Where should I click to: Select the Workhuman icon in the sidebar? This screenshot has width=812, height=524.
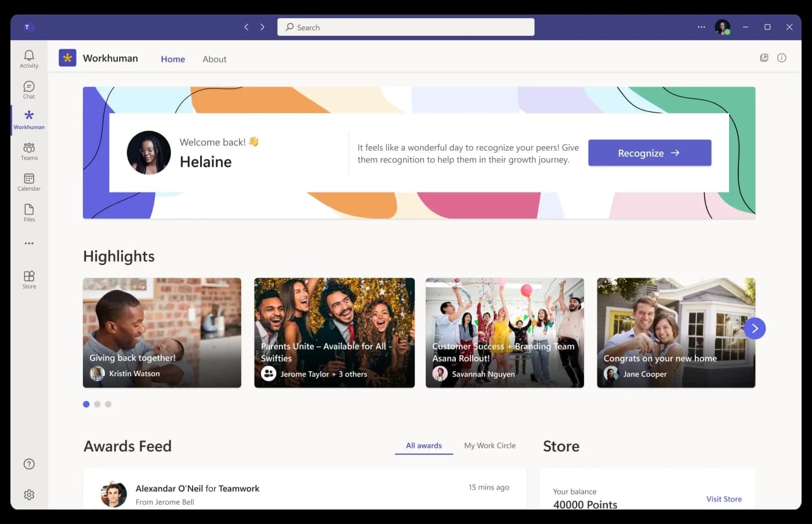[28, 119]
